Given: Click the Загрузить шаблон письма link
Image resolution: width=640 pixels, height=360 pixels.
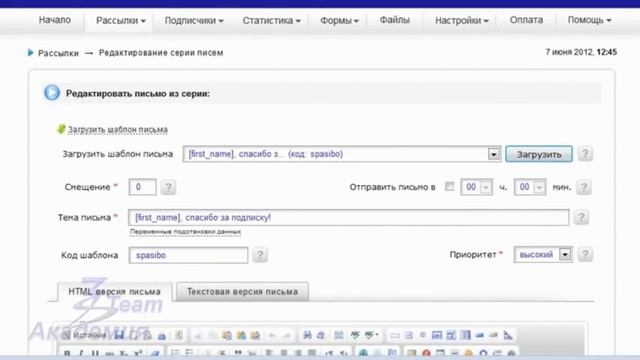Looking at the screenshot, I should click(118, 130).
